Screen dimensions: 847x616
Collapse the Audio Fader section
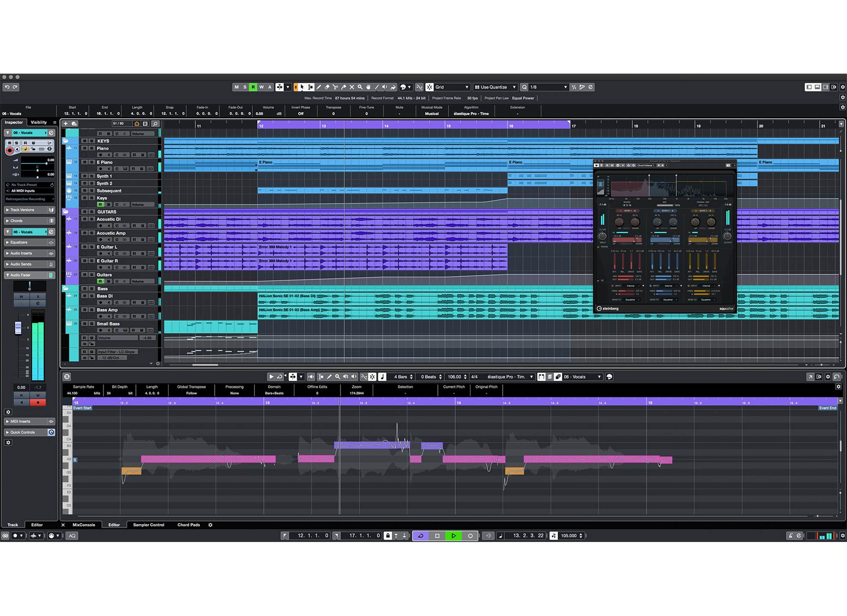click(x=30, y=275)
